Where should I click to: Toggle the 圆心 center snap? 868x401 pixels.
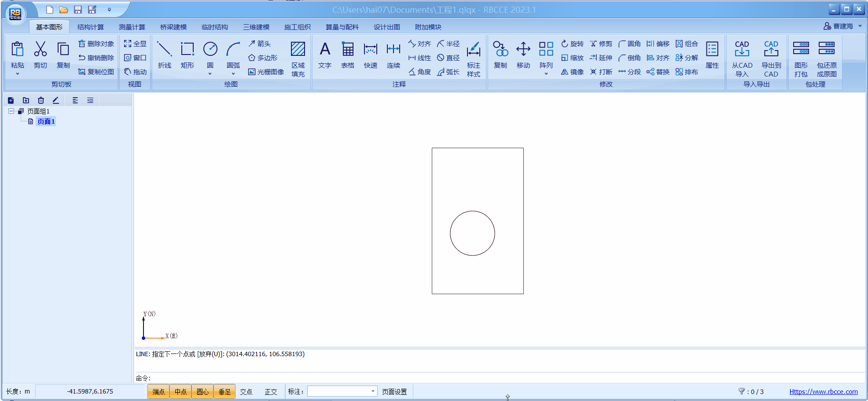(x=202, y=391)
